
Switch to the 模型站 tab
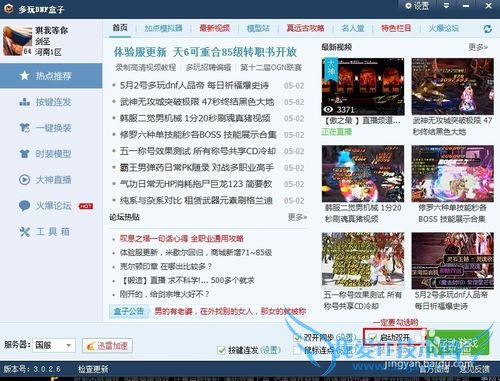258,28
